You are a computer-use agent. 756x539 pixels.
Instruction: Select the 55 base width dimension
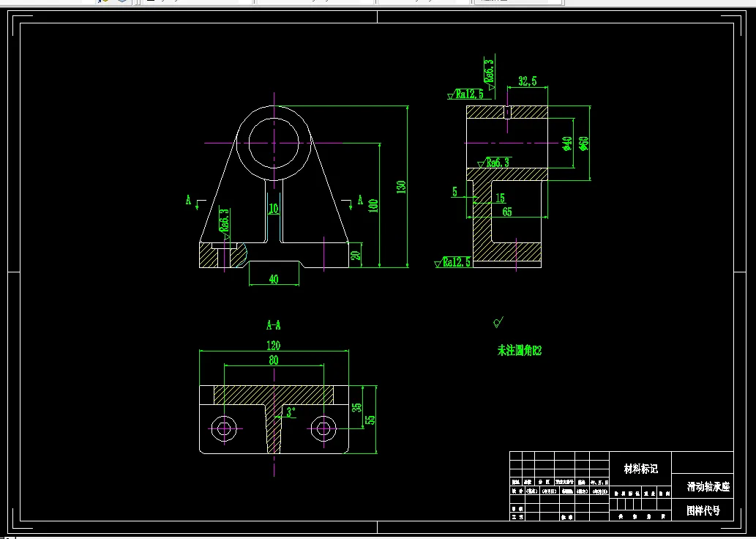[370, 420]
